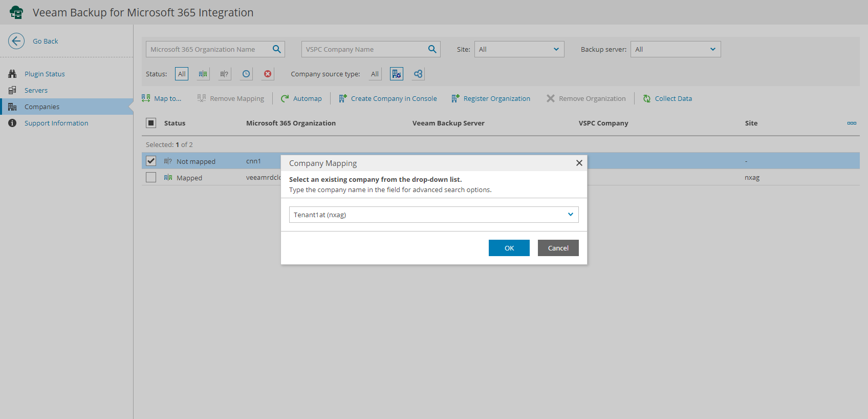Click the Companies building icon in sidebar
This screenshot has width=868, height=419.
12,107
